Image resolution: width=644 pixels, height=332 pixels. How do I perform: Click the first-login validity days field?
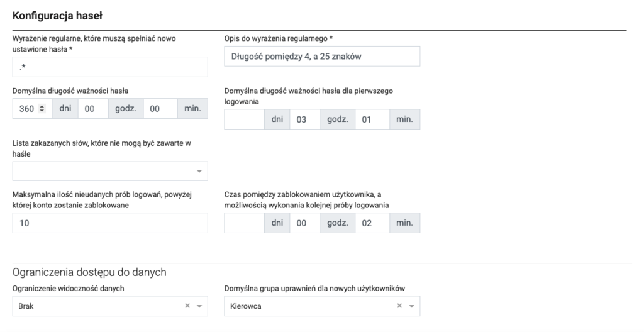pyautogui.click(x=244, y=119)
